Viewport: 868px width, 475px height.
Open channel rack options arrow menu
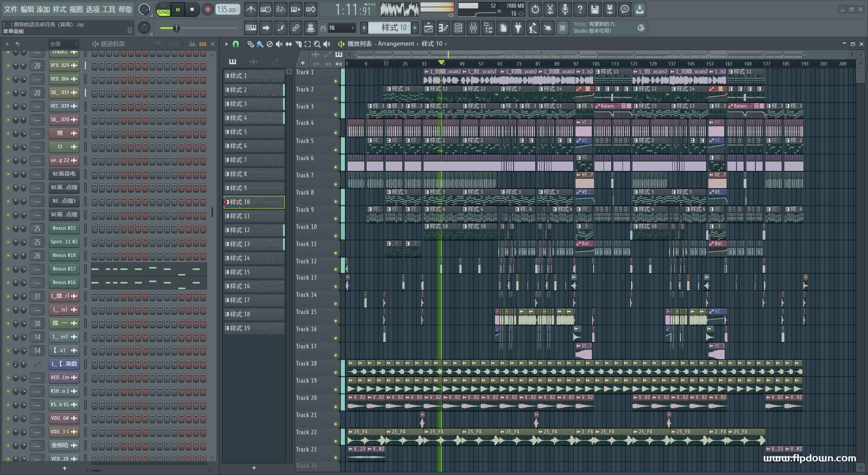(x=7, y=44)
